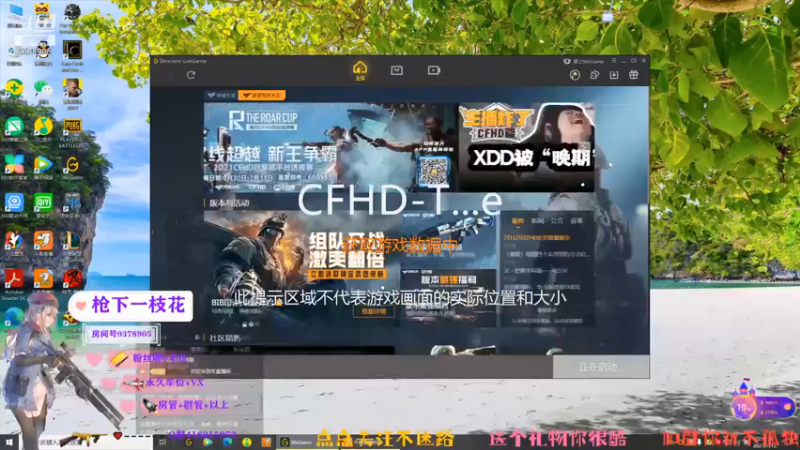Open the orange top headline in the news list

coord(537,238)
